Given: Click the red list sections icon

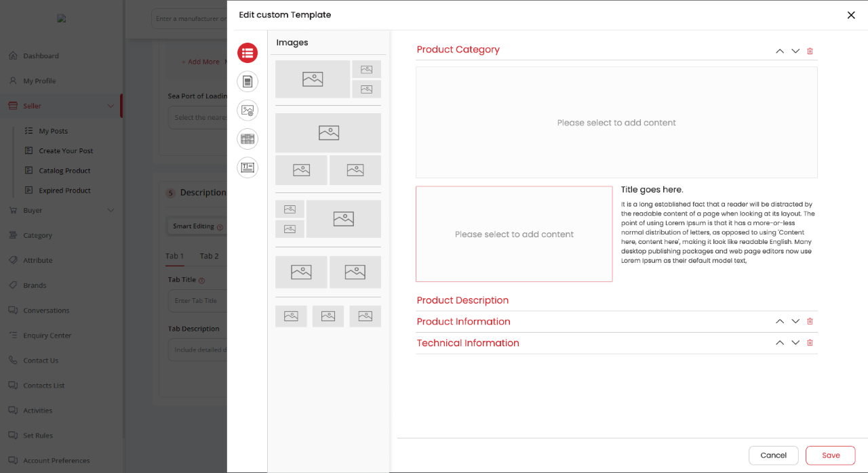Looking at the screenshot, I should [x=248, y=52].
